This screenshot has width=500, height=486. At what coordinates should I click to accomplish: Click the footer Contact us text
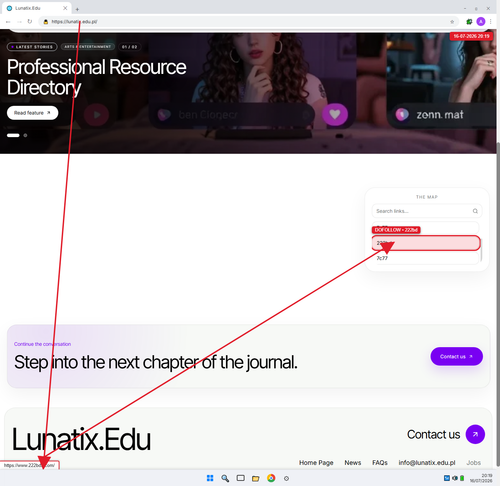433,434
